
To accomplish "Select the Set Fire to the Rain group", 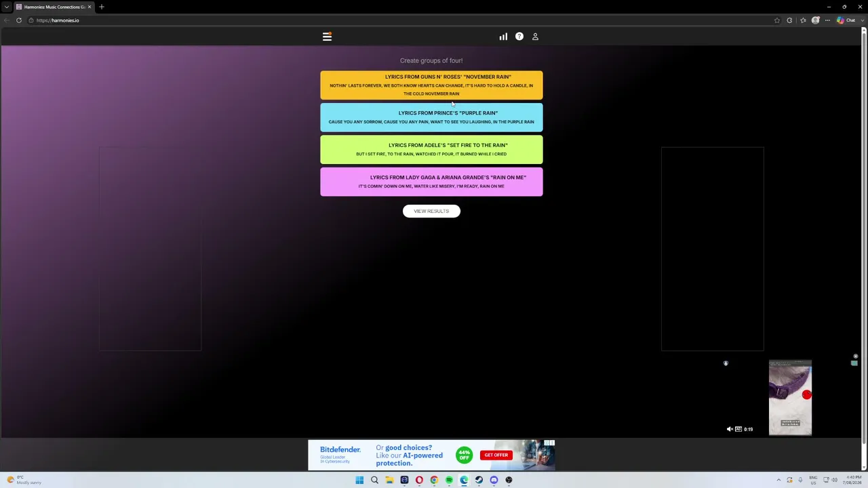I will [x=431, y=149].
